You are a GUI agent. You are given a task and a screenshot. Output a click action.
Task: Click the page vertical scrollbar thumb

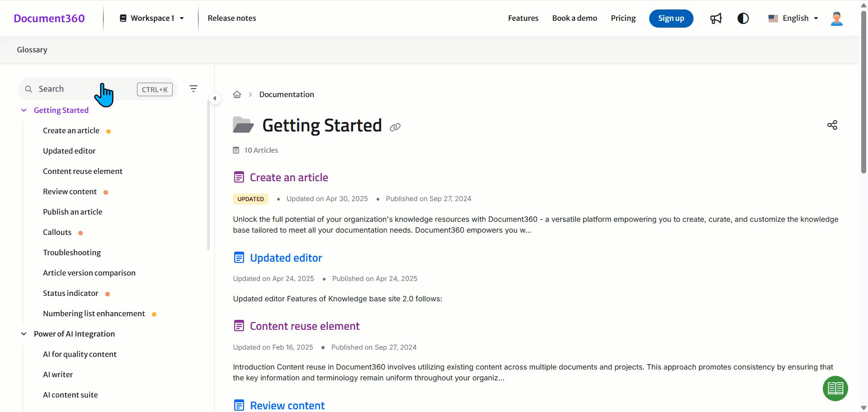(863, 93)
